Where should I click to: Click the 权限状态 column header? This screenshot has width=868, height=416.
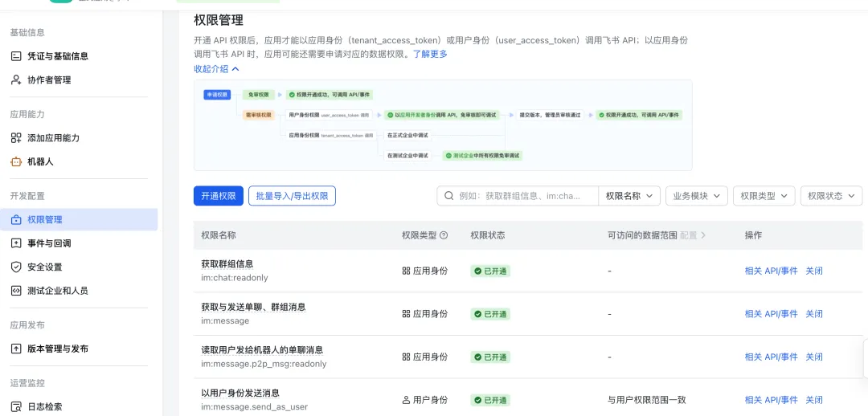pos(488,235)
